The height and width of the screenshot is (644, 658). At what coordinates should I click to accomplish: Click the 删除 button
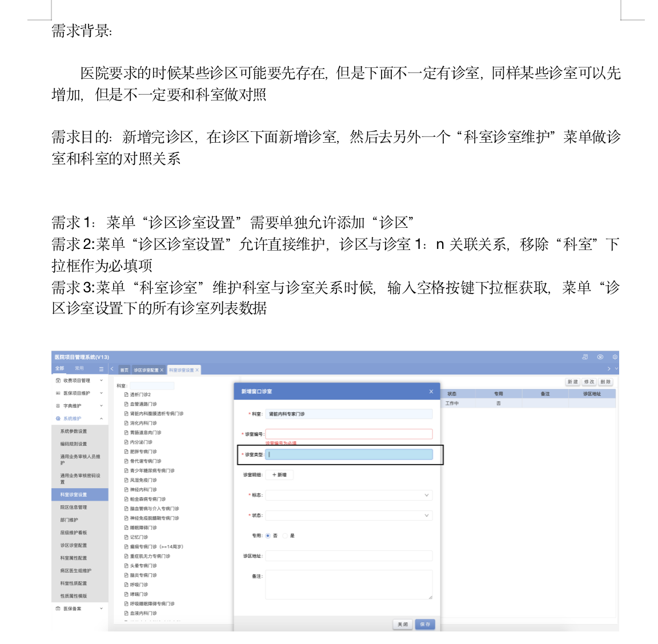tap(605, 382)
